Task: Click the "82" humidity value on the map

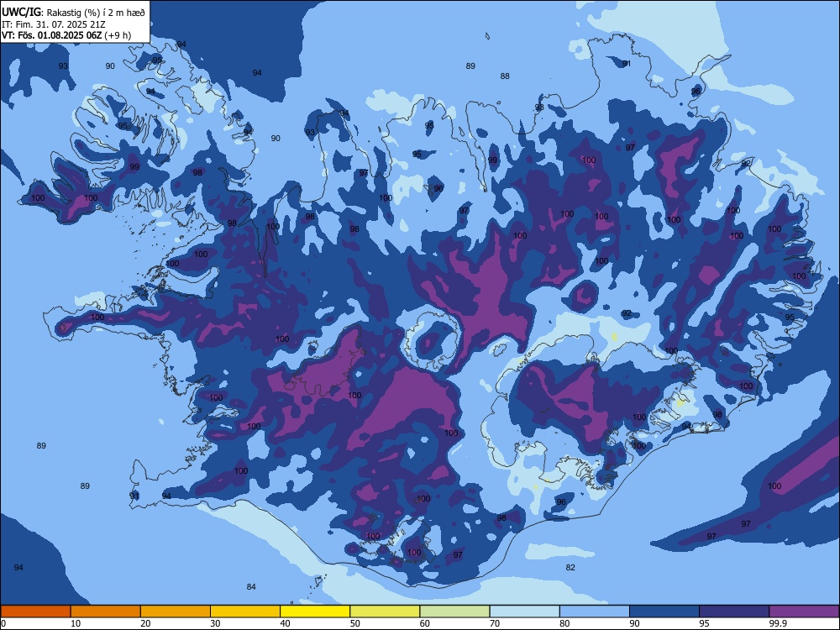Action: [570, 567]
